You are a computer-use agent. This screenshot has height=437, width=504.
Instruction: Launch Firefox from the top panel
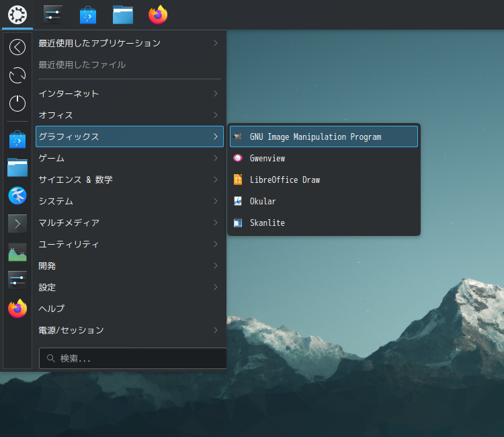point(158,15)
